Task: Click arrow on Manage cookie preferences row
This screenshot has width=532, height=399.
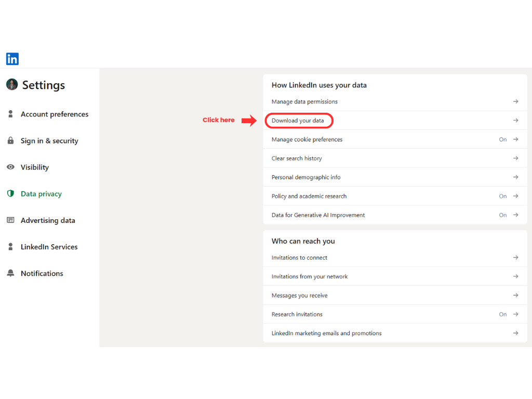Action: 516,139
